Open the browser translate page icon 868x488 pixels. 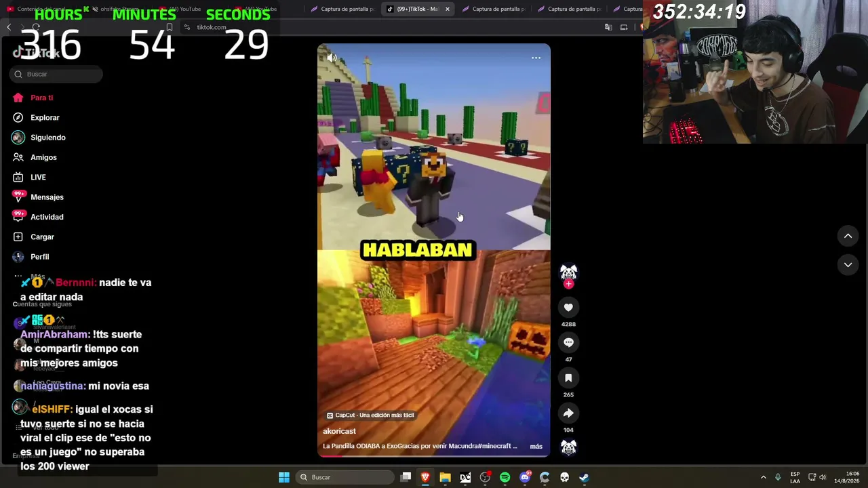coord(608,27)
